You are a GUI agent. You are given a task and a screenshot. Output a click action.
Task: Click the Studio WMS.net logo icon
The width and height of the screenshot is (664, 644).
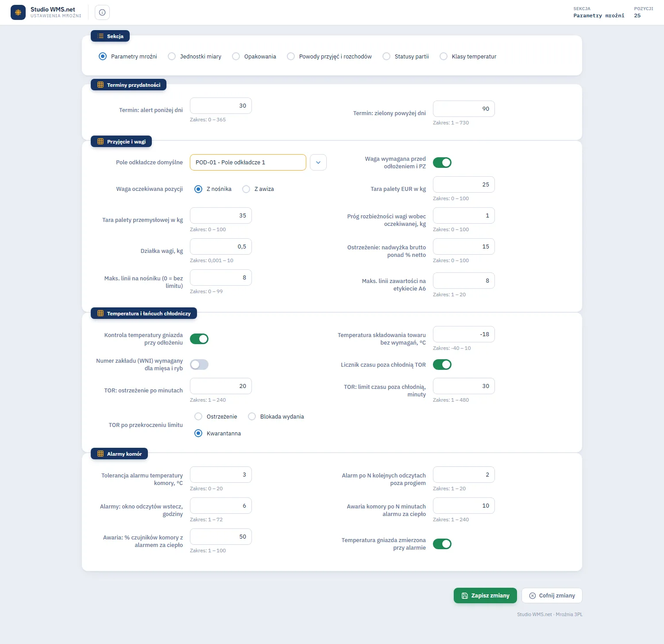click(18, 12)
